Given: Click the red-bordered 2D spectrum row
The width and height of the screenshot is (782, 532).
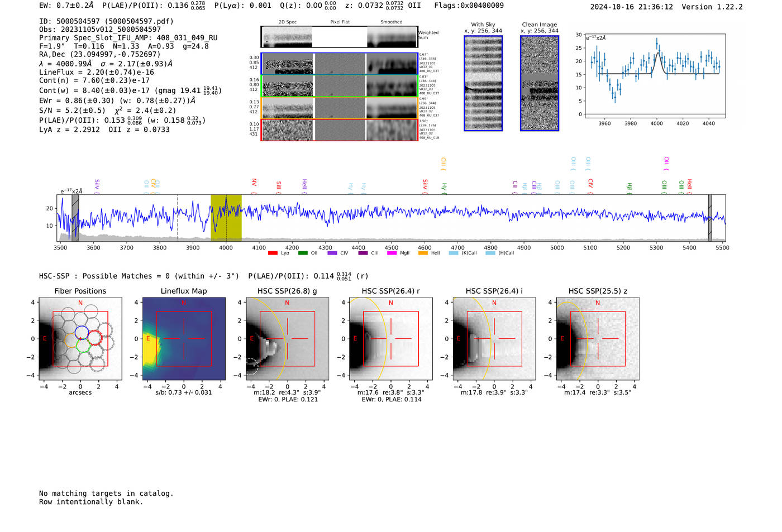Looking at the screenshot, I should pyautogui.click(x=339, y=130).
